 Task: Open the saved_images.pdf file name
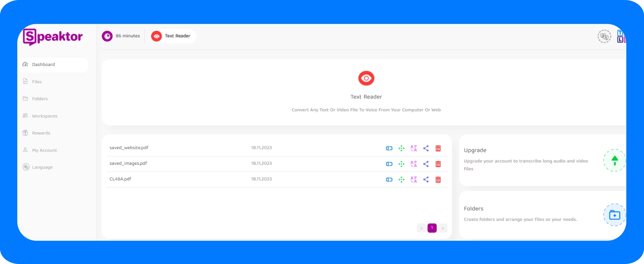point(128,164)
